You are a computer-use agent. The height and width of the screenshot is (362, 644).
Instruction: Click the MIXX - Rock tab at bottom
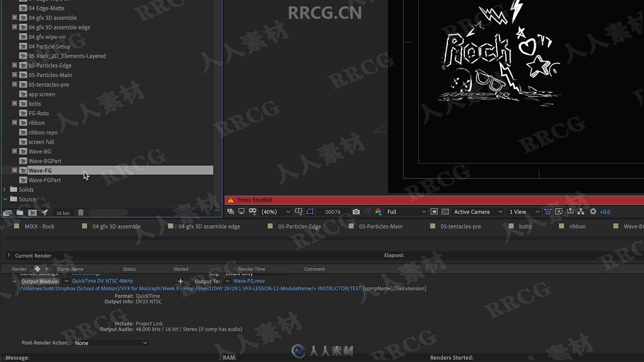coord(39,226)
